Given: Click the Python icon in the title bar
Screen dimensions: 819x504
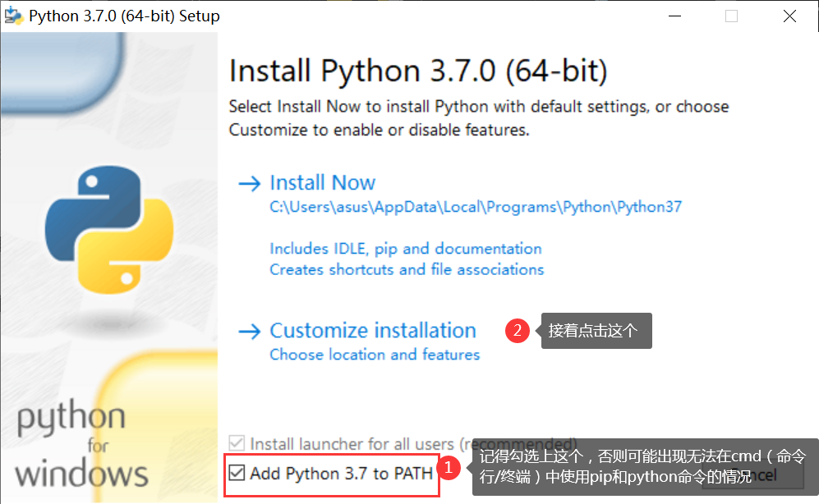Looking at the screenshot, I should [14, 15].
